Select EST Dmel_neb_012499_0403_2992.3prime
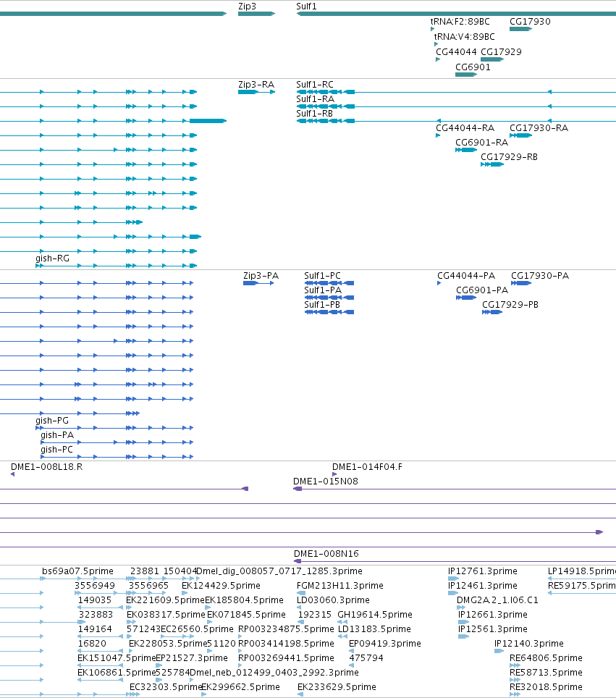The height and width of the screenshot is (698, 616). tap(274, 672)
